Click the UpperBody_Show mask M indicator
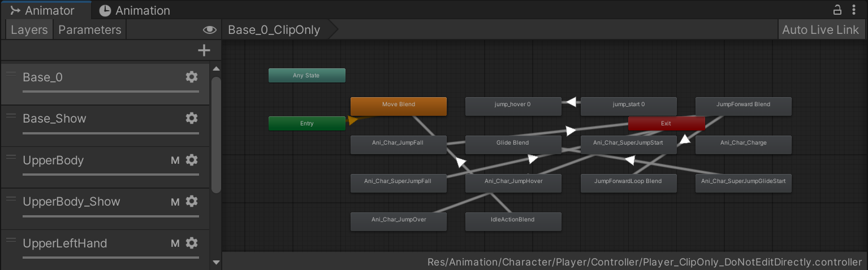The image size is (868, 270). [175, 202]
